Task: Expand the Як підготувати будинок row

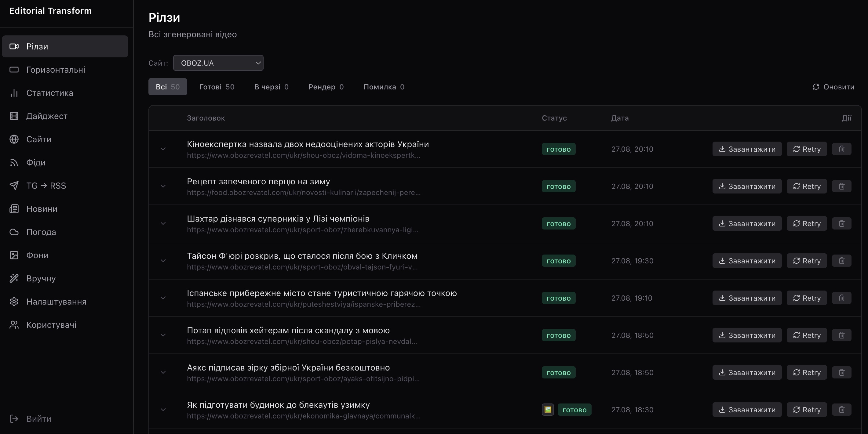Action: [163, 410]
